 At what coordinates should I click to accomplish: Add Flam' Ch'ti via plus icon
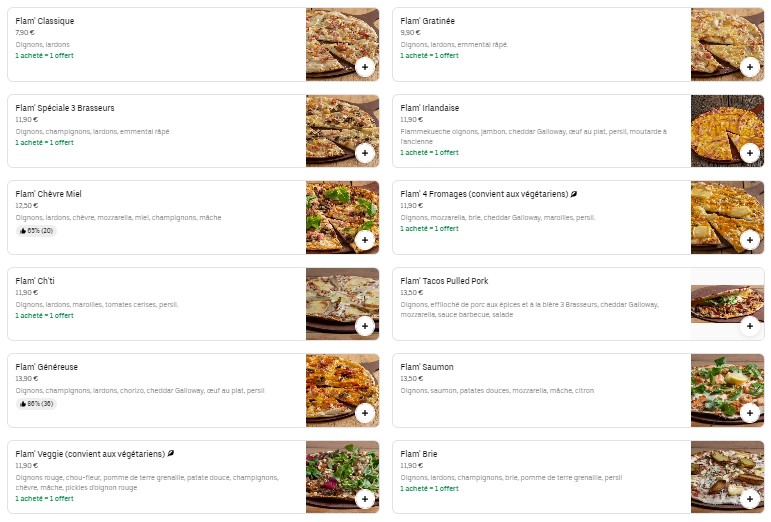tap(364, 326)
